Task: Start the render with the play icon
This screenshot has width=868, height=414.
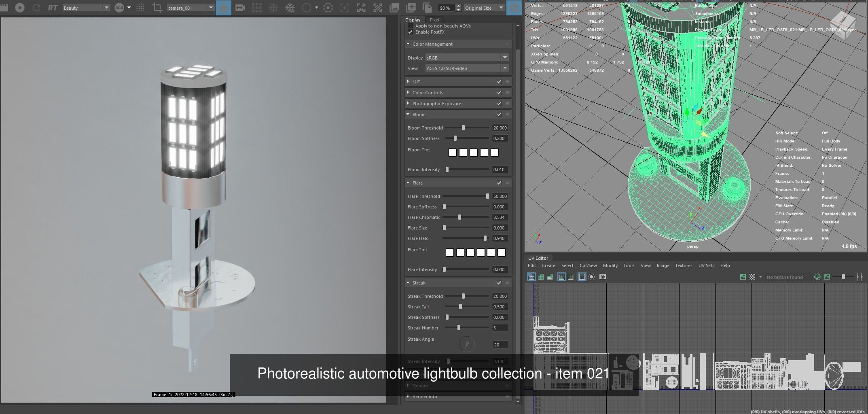Action: coord(19,8)
